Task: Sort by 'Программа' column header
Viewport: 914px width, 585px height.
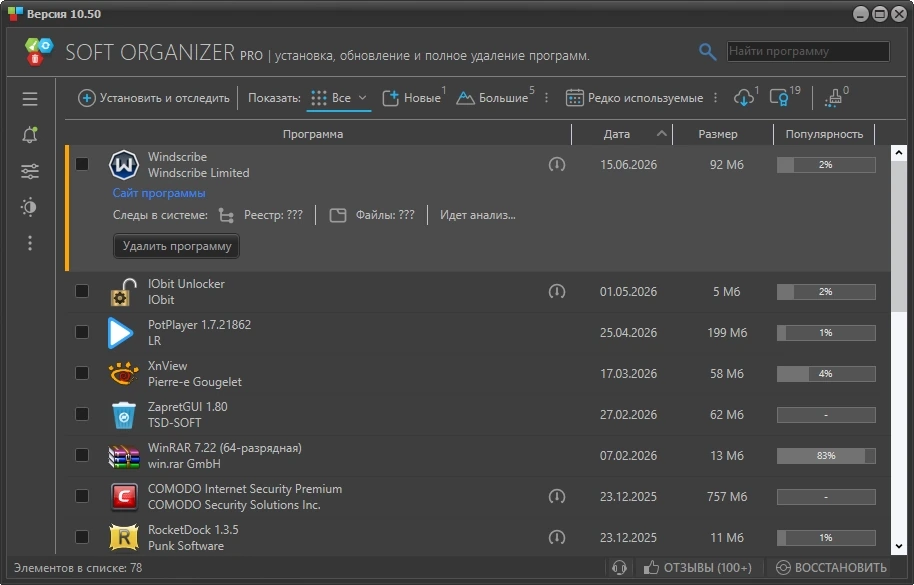Action: click(313, 134)
